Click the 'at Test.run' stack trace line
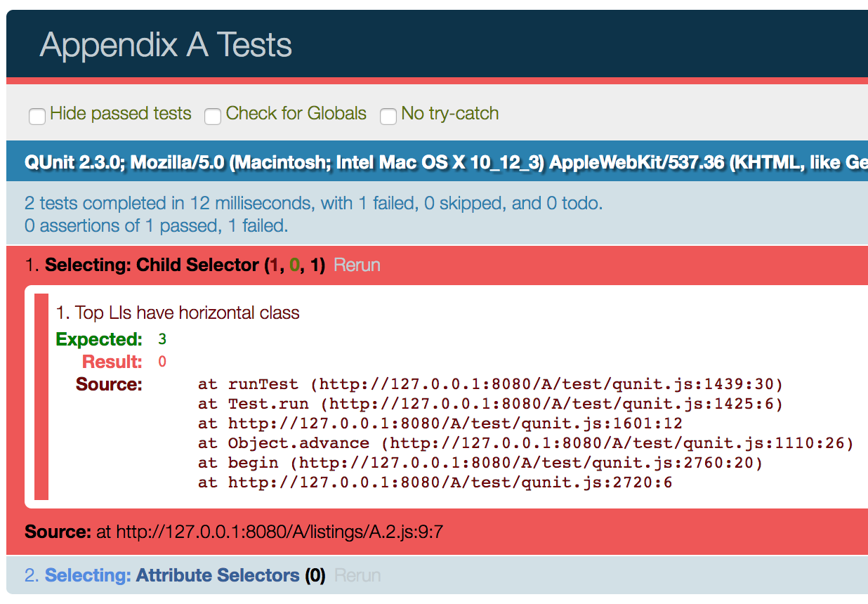This screenshot has height=604, width=868. [x=490, y=405]
